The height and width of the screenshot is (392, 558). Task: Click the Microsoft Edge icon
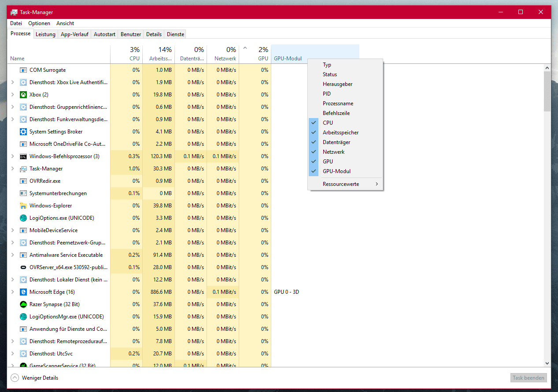coord(23,292)
